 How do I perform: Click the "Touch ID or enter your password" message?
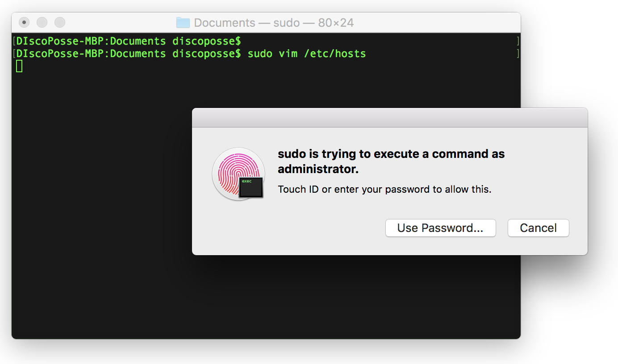click(384, 189)
